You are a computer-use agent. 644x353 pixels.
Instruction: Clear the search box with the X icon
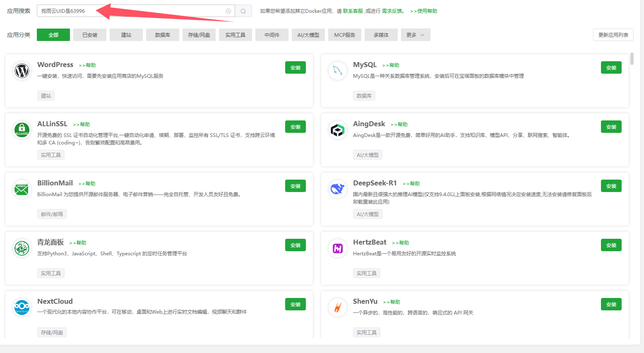click(228, 11)
